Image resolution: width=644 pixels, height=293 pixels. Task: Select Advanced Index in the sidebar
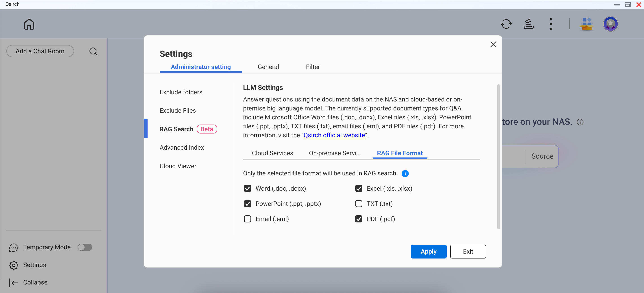[x=181, y=148]
